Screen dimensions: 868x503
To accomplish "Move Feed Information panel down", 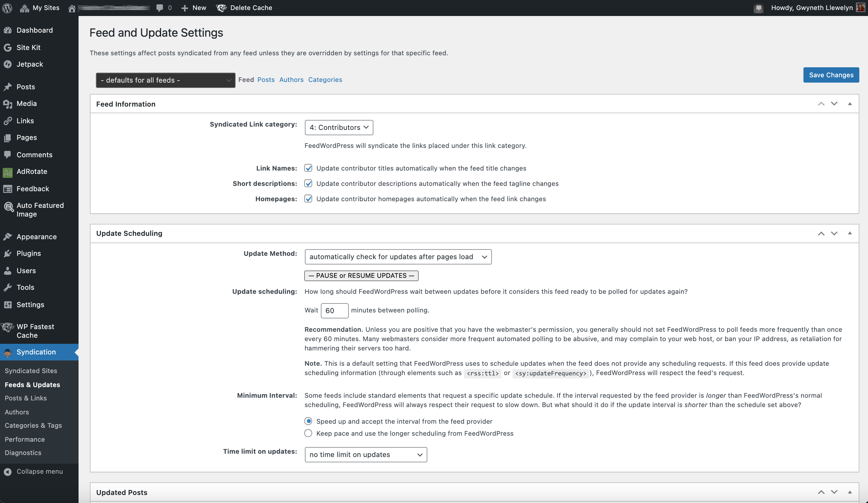I will [x=834, y=104].
